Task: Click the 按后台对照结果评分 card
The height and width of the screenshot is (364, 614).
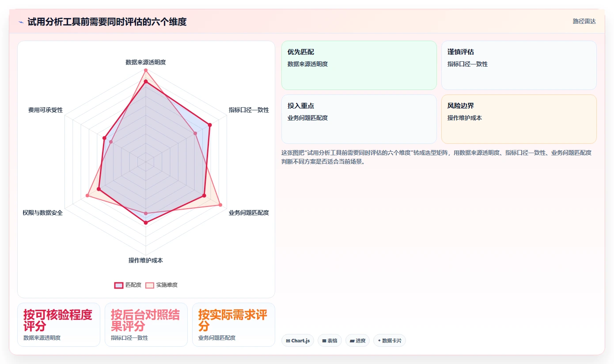Action: pyautogui.click(x=146, y=325)
